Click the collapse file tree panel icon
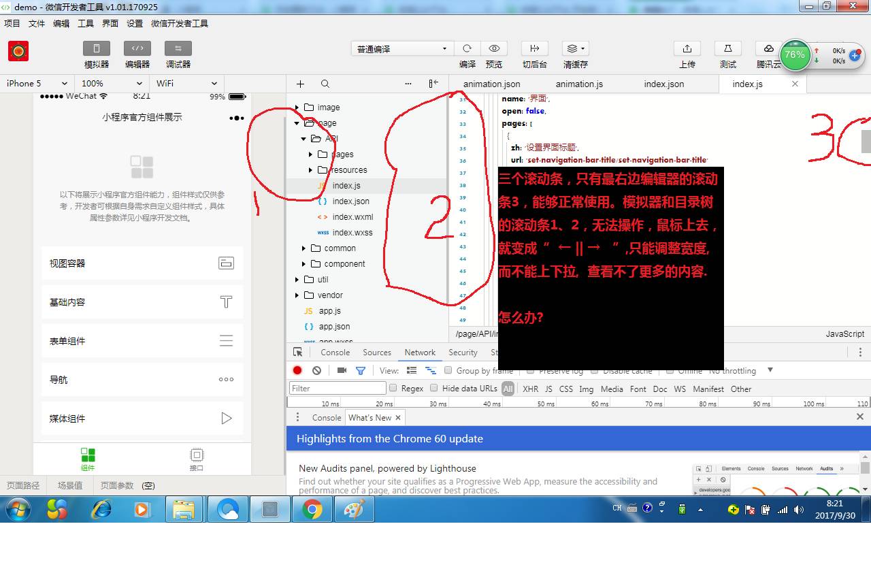Viewport: 871px width, 588px height. 433,84
